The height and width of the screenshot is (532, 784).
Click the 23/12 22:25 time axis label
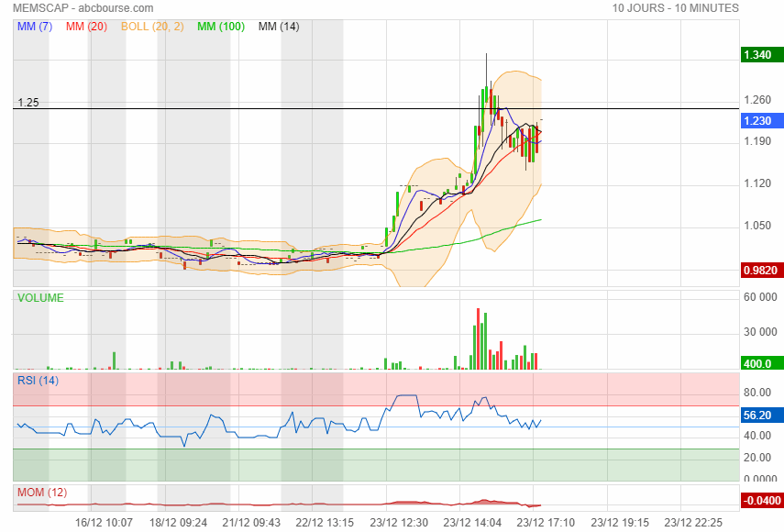point(693,523)
